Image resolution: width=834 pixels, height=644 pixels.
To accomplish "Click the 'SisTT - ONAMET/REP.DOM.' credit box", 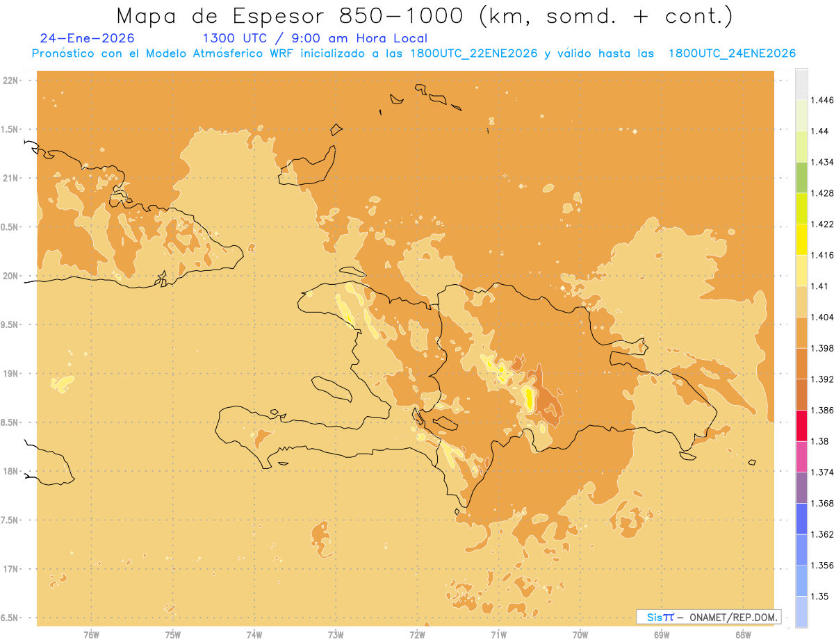I will click(x=709, y=617).
